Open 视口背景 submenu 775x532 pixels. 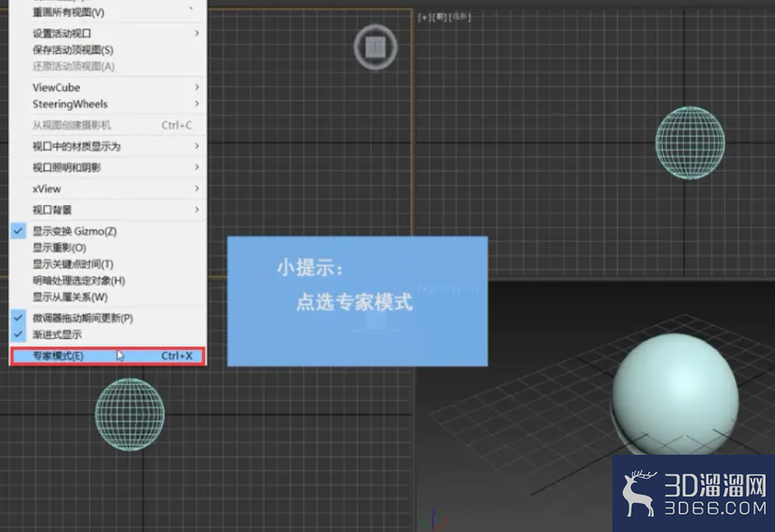tap(107, 210)
